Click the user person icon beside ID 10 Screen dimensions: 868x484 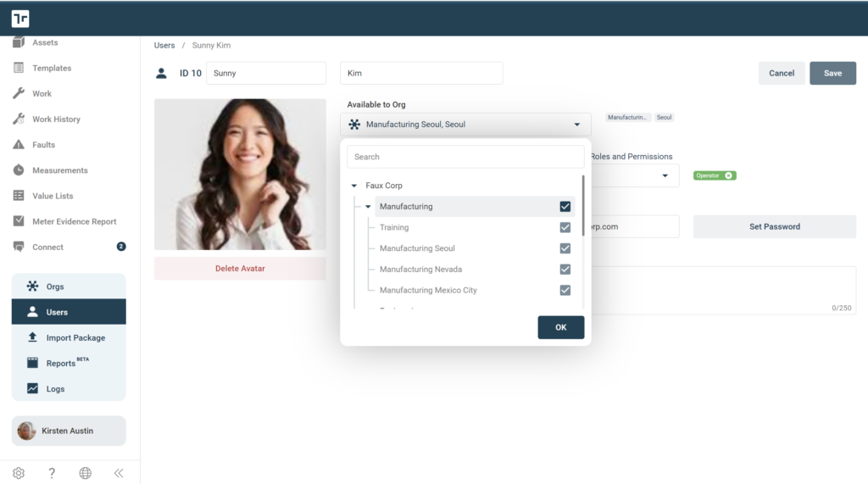point(161,73)
